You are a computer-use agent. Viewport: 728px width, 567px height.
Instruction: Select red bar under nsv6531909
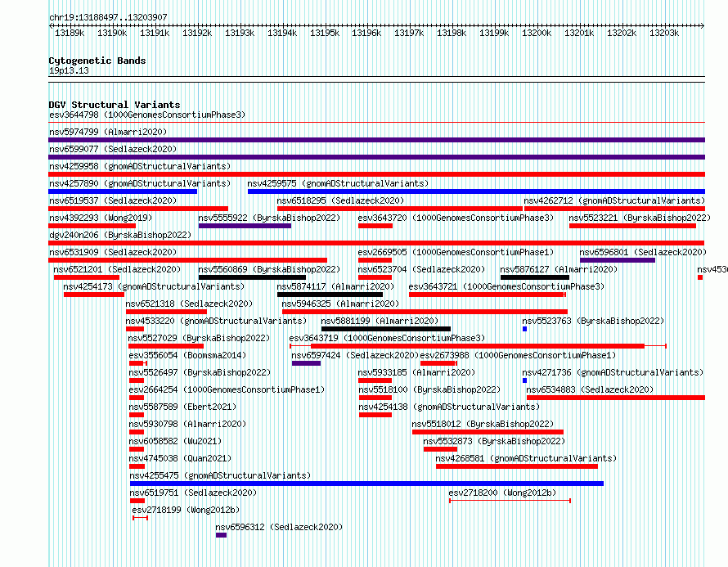(x=187, y=260)
